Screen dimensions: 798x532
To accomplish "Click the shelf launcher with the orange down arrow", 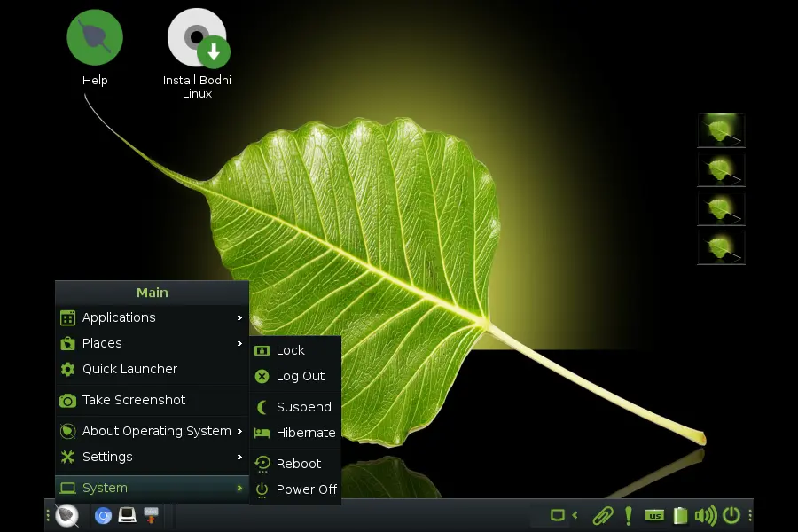I will pyautogui.click(x=151, y=515).
